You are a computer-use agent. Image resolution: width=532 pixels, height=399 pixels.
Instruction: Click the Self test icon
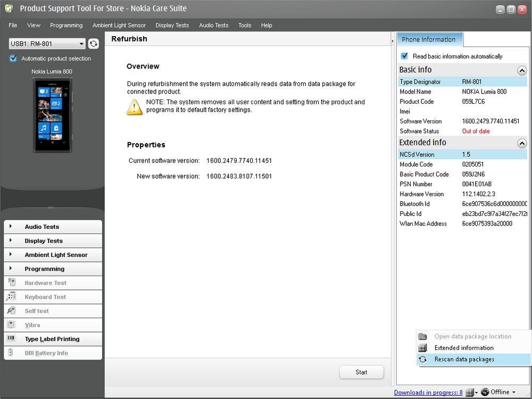[11, 311]
